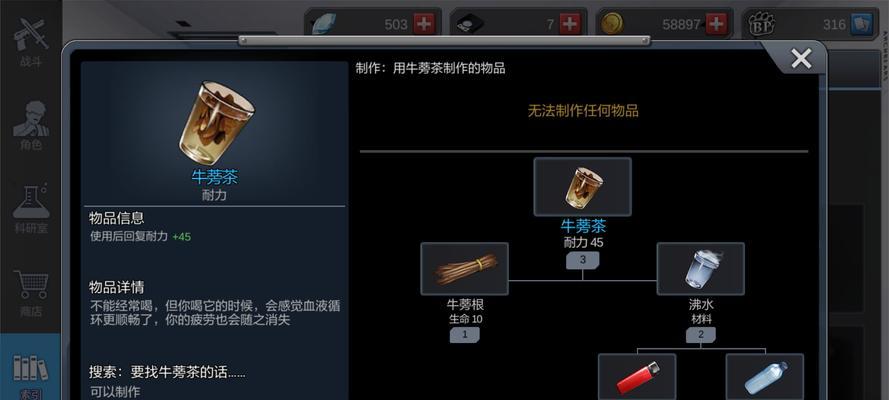889x400 pixels.
Task: Click the large 牛蒡茶 item image
Action: [215, 122]
